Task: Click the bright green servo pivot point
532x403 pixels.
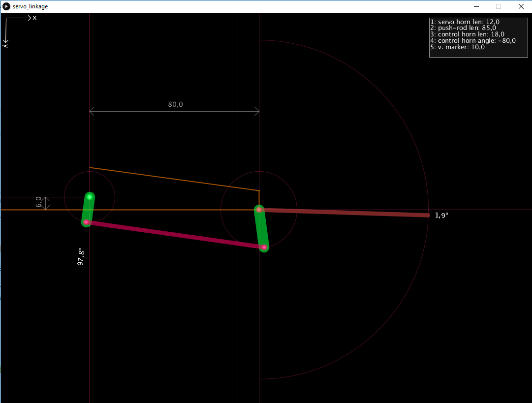Action: coord(90,197)
